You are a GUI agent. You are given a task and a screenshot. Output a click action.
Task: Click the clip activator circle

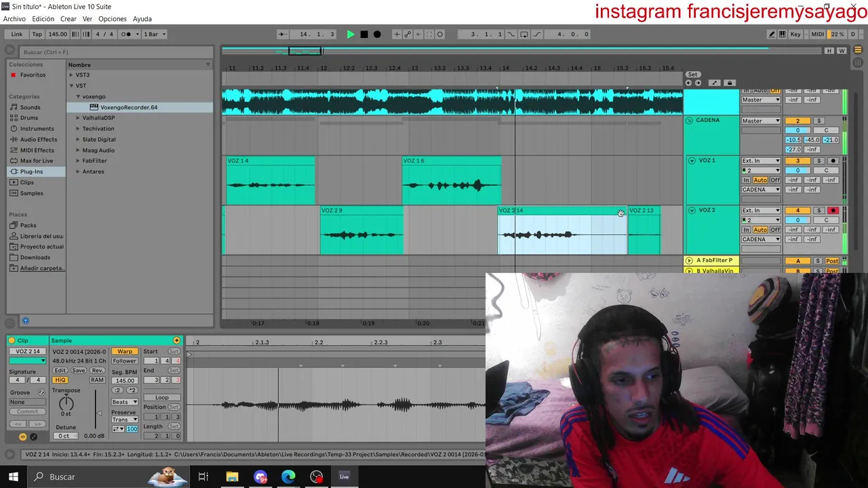tap(12, 340)
